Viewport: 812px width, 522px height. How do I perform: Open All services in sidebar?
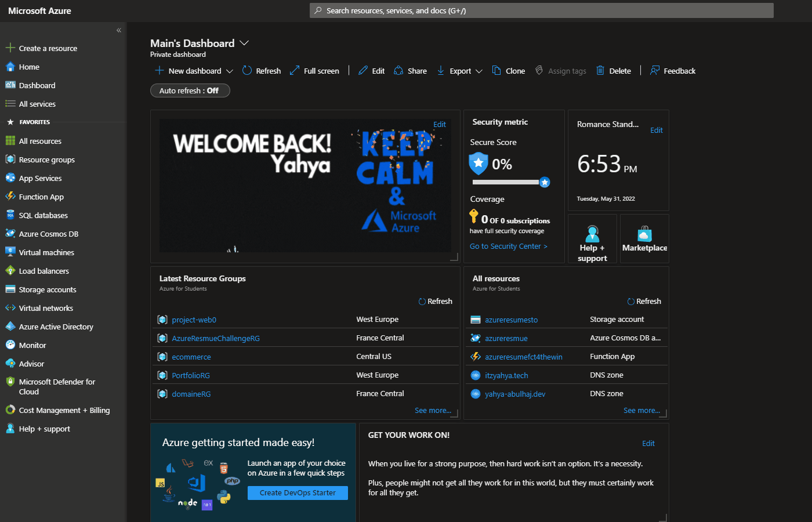(x=37, y=104)
